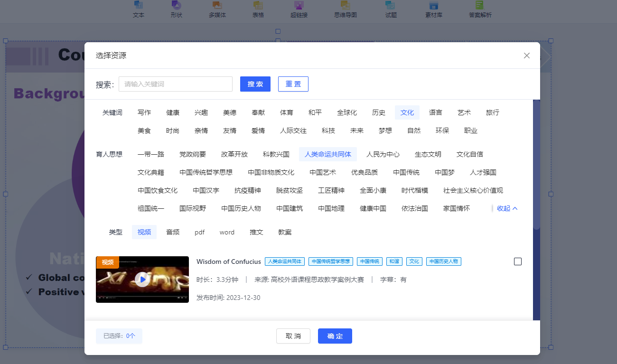
Task: Check the Wisdom of Confucius checkbox
Action: pos(518,261)
